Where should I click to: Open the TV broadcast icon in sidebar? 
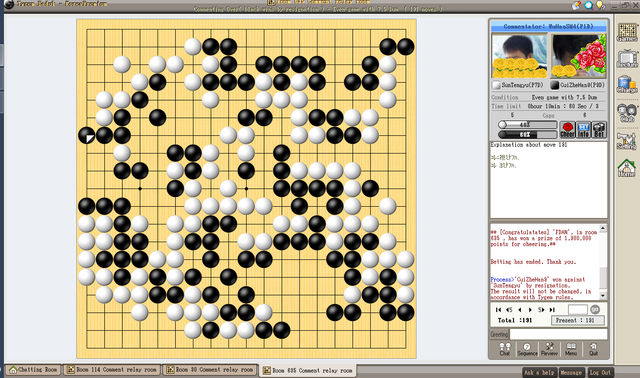[x=627, y=59]
